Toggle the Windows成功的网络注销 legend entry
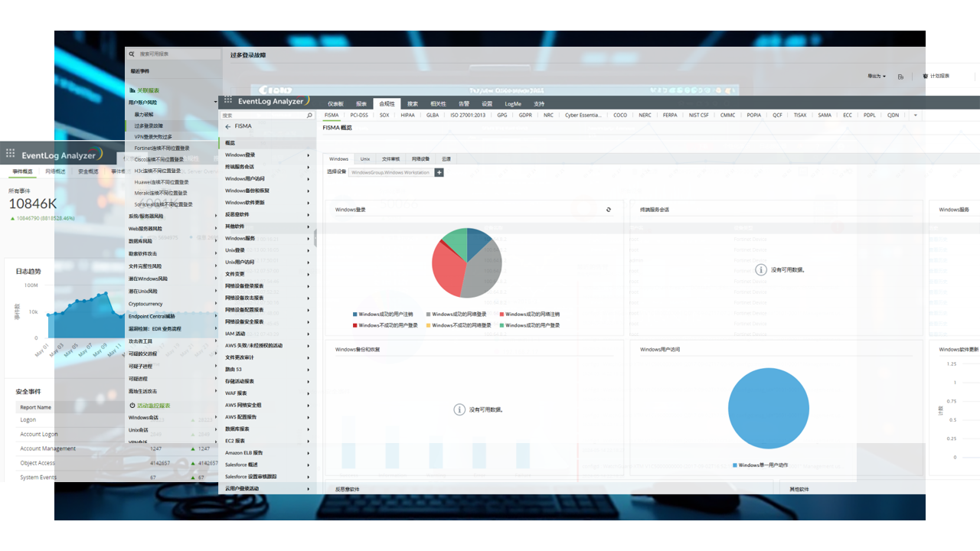 pyautogui.click(x=530, y=314)
